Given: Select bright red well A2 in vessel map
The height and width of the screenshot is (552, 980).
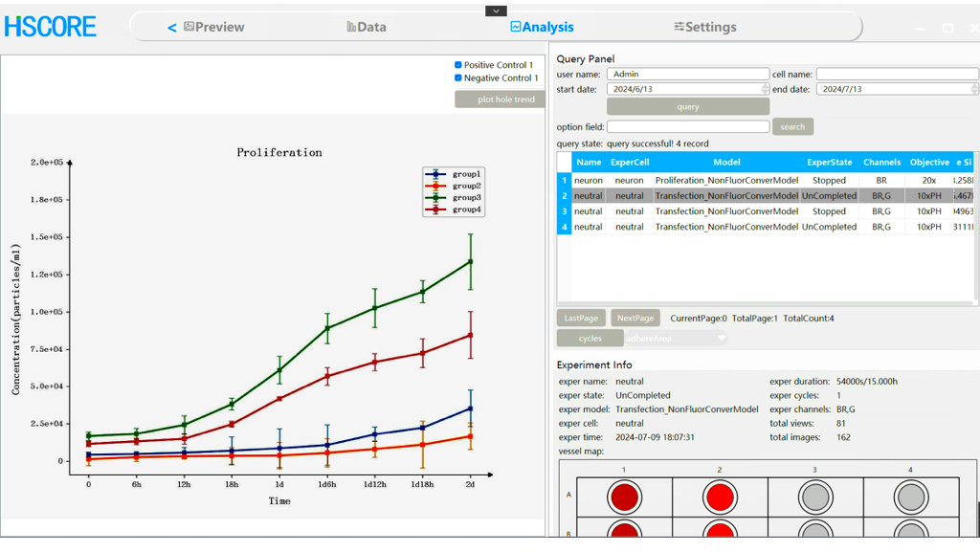Looking at the screenshot, I should point(720,497).
